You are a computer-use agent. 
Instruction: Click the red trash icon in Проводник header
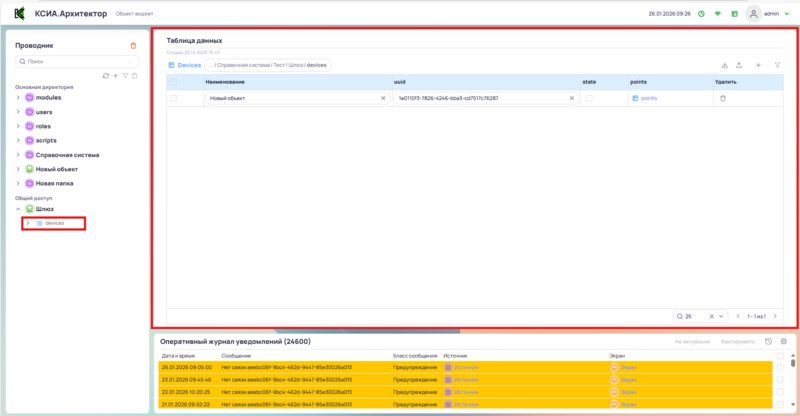tap(134, 46)
